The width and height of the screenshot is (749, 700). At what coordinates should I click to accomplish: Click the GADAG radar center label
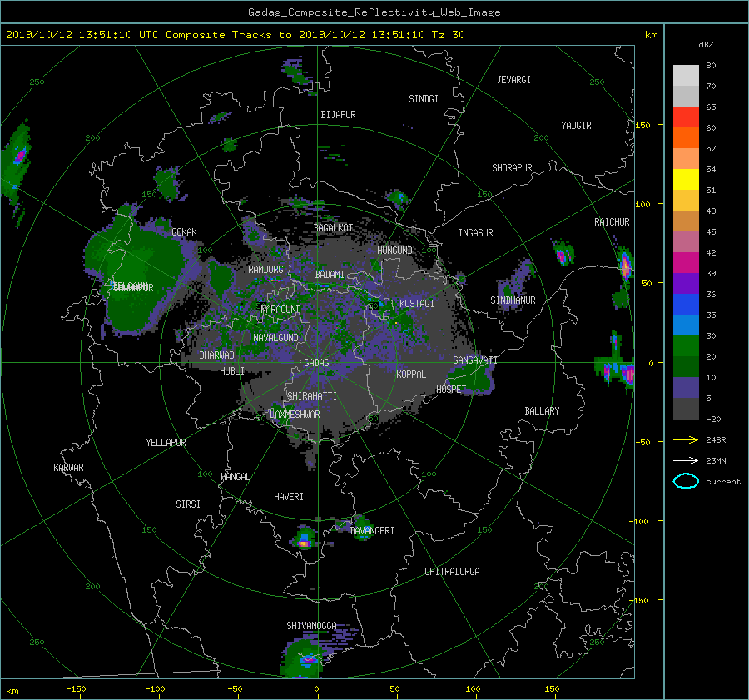pos(317,363)
